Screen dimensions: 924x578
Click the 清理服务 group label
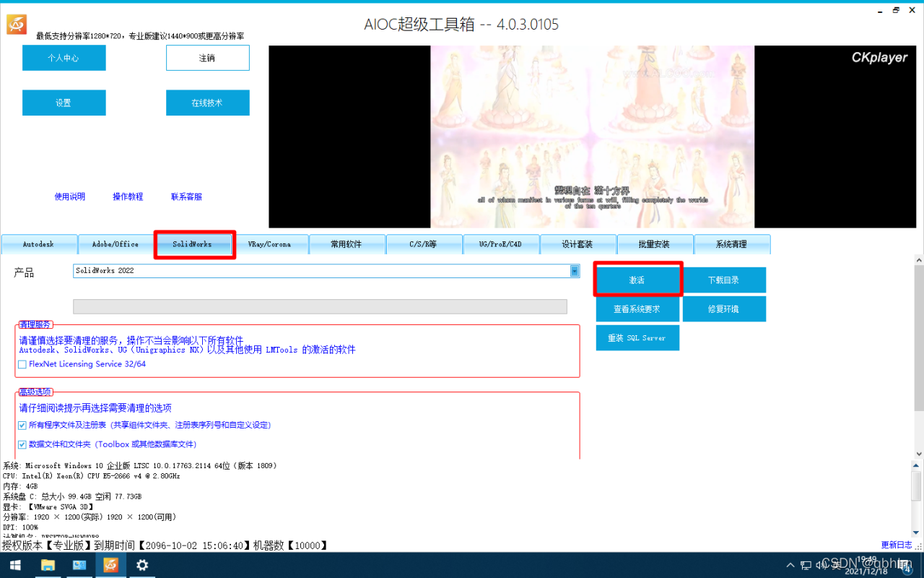pyautogui.click(x=35, y=325)
